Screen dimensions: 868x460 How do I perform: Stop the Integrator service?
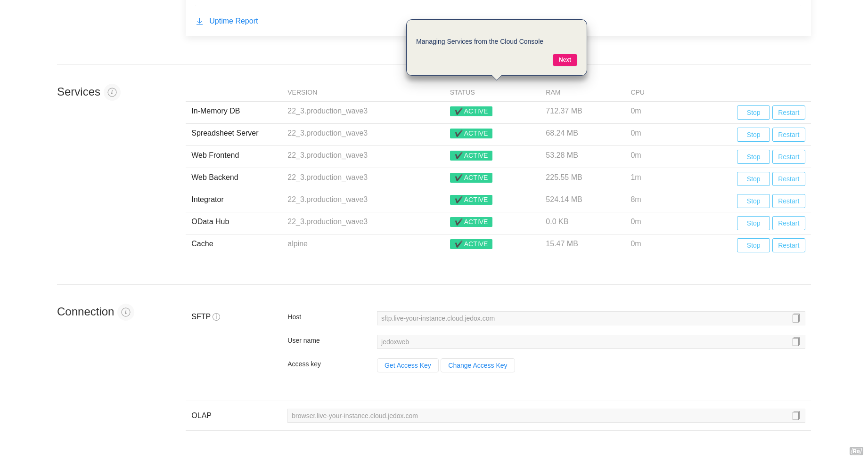pyautogui.click(x=753, y=201)
